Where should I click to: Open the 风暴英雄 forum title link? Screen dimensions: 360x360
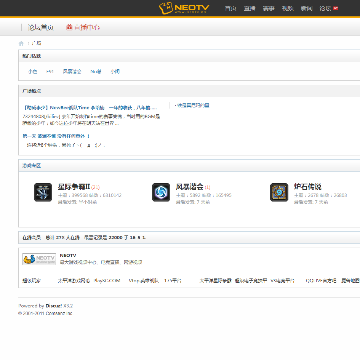pyautogui.click(x=189, y=187)
